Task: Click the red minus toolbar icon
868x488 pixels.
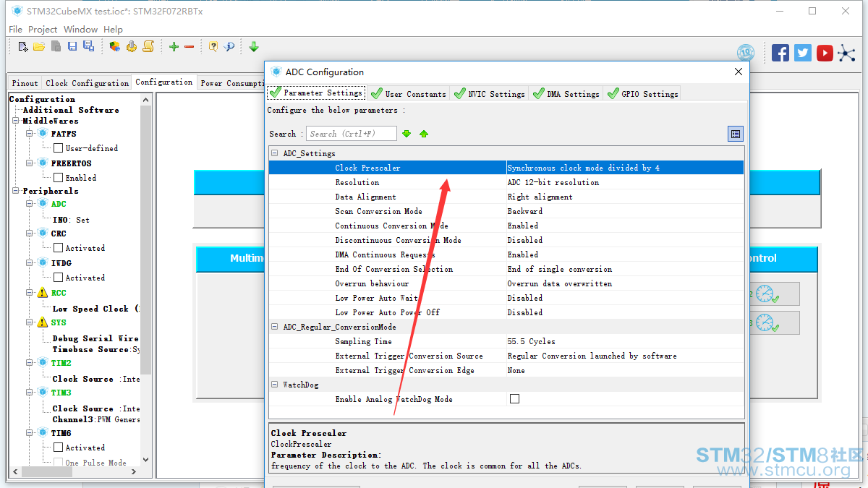Action: [190, 46]
